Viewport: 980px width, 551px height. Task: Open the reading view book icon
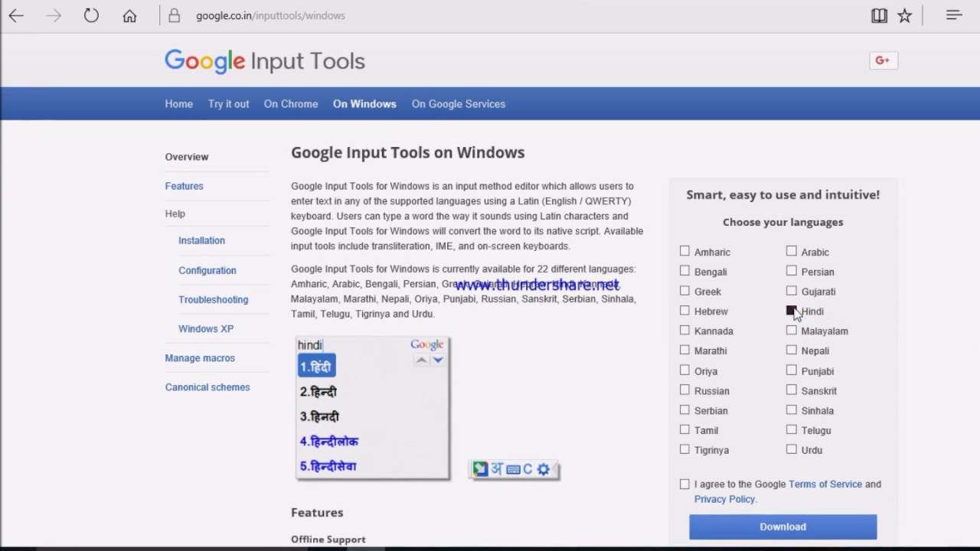coord(879,15)
